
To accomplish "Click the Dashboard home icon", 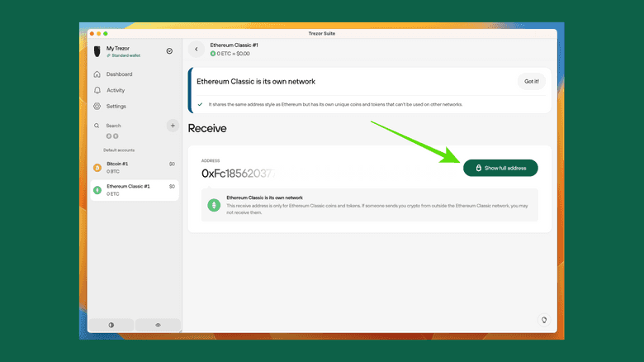I will (97, 74).
